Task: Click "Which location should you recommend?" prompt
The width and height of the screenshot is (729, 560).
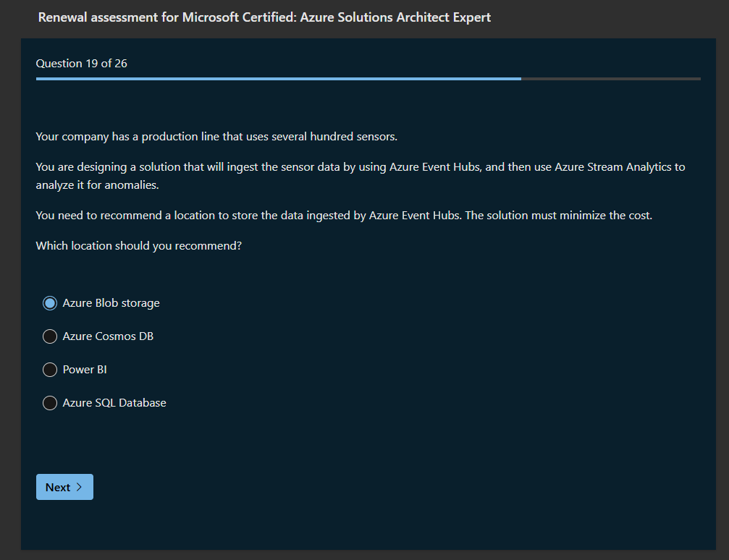Action: pos(138,246)
